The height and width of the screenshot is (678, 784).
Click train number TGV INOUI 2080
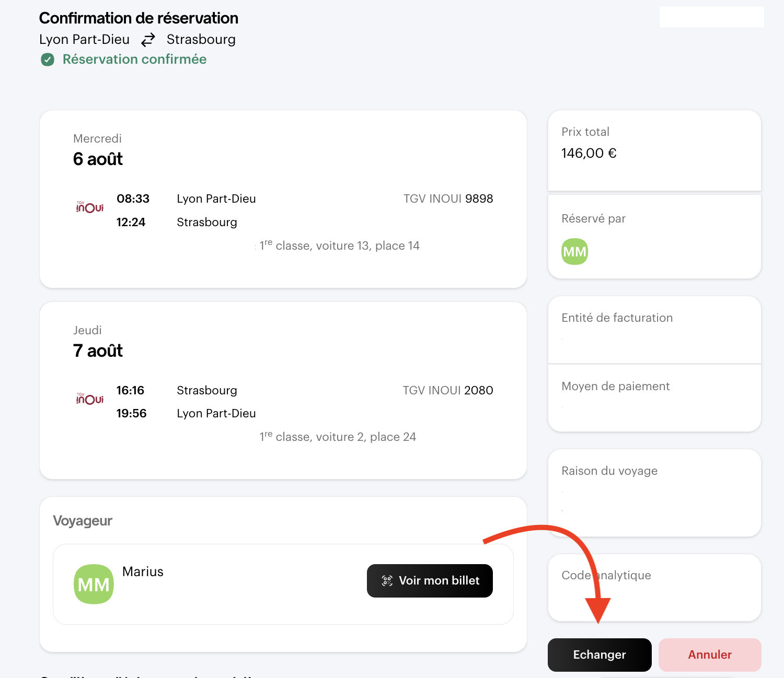coord(447,390)
